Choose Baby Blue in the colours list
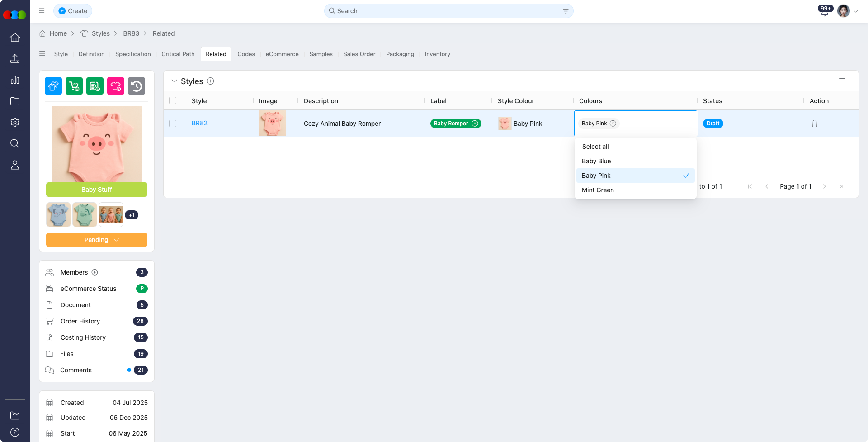 596,161
